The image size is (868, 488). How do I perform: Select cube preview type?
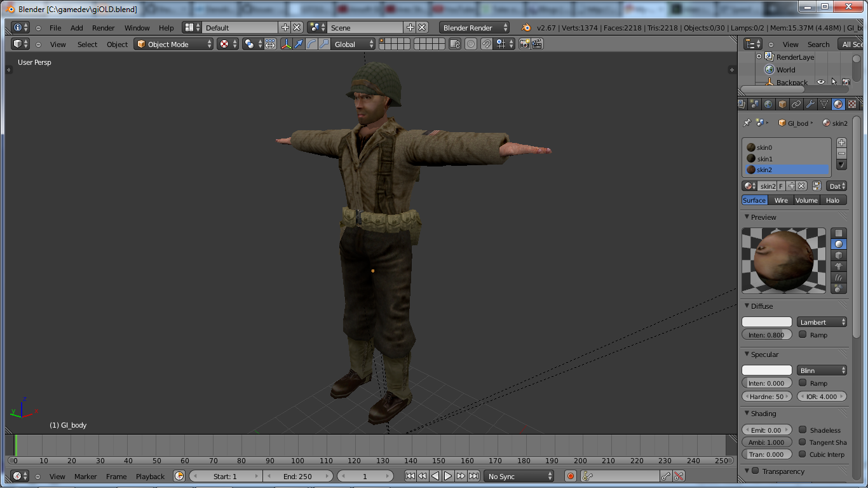click(x=839, y=255)
